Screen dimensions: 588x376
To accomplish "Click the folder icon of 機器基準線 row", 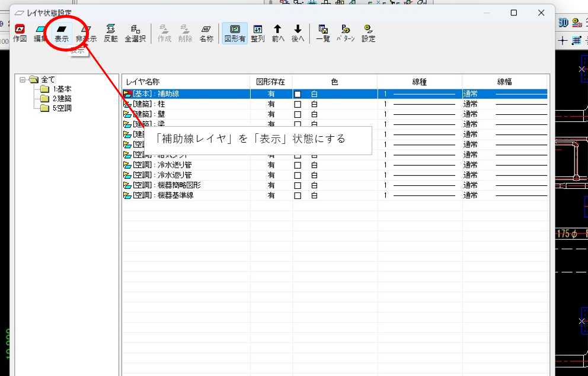I will [127, 195].
